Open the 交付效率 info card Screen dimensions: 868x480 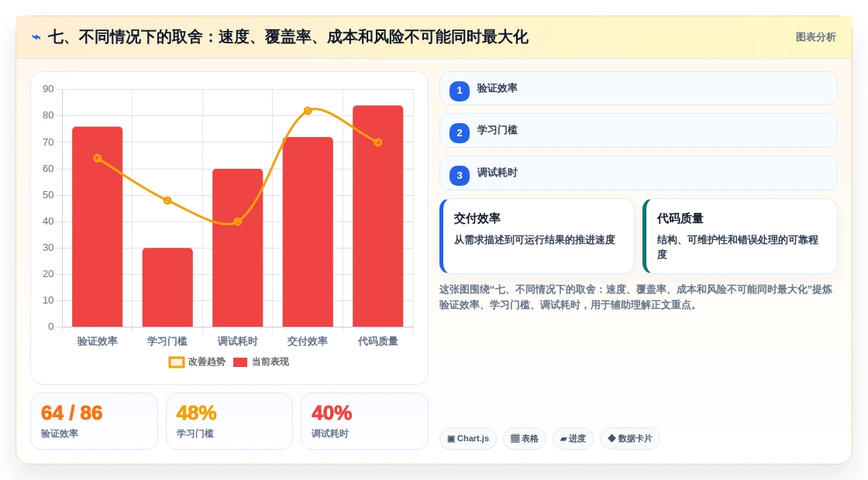(537, 236)
